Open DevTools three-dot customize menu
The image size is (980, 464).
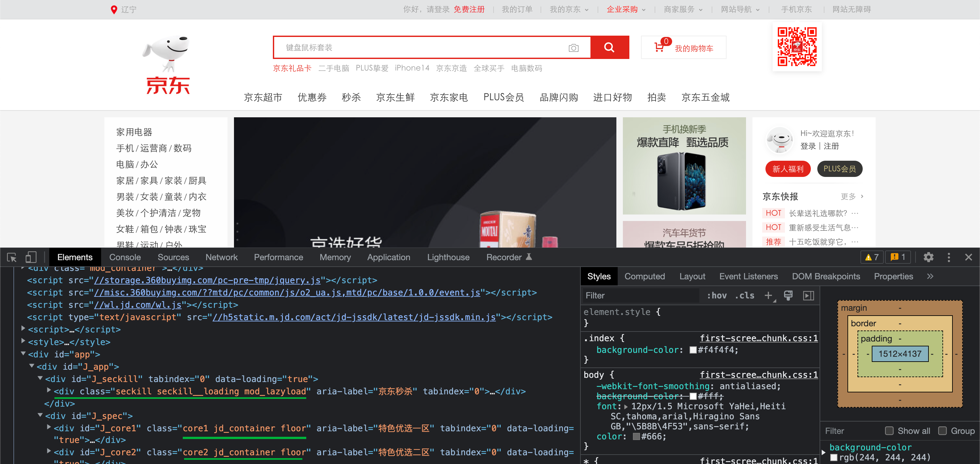pyautogui.click(x=949, y=258)
